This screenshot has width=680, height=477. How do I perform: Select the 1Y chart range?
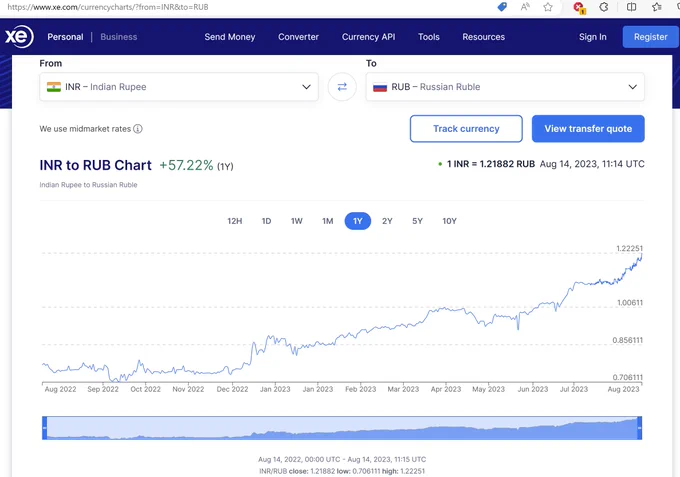click(x=358, y=221)
